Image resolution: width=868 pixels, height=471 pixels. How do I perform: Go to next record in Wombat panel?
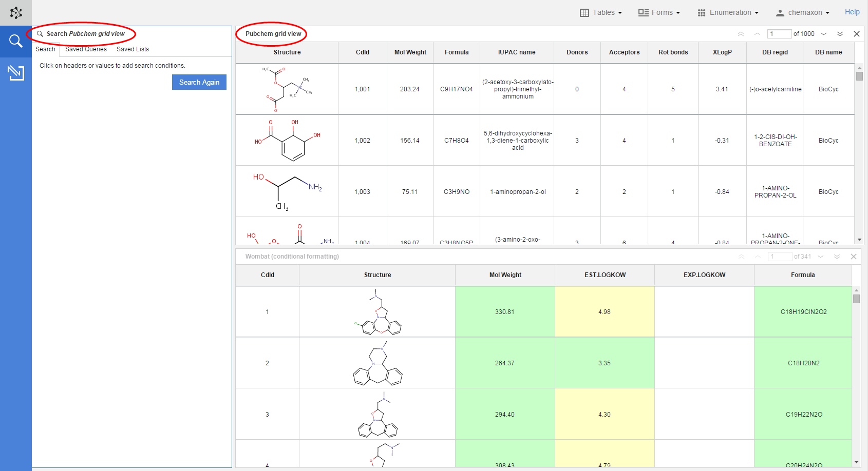(821, 257)
